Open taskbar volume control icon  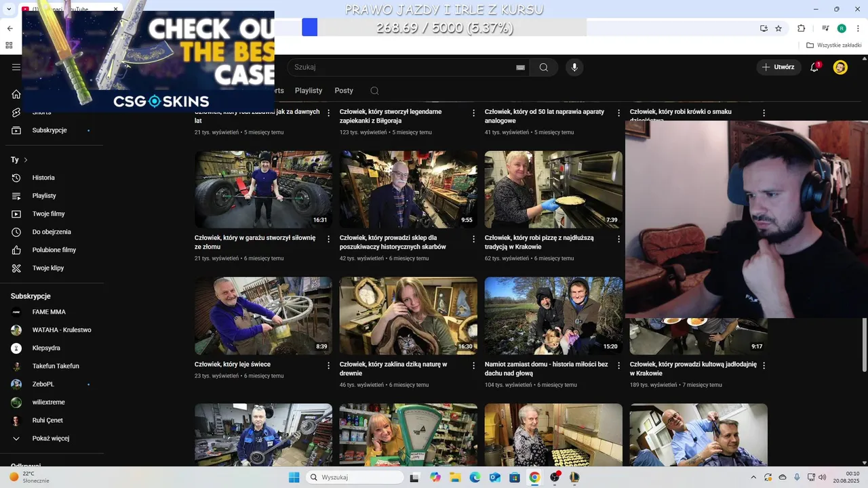[x=823, y=477]
